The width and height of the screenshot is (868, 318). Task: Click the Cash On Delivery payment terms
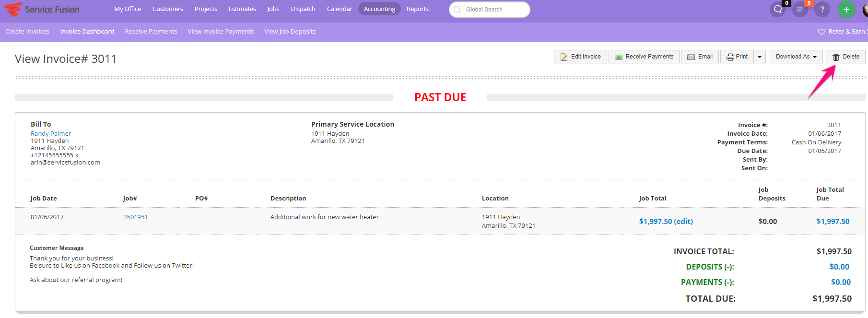coord(816,142)
